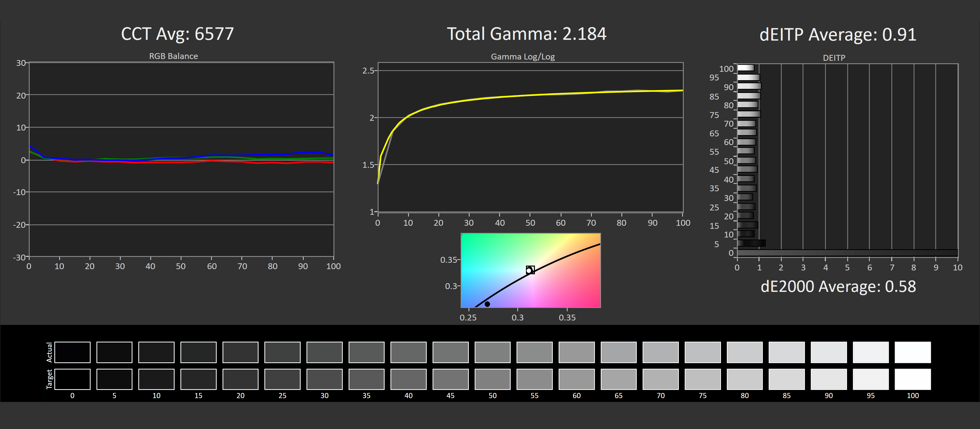Select the Target swatch at 90 percent

829,379
